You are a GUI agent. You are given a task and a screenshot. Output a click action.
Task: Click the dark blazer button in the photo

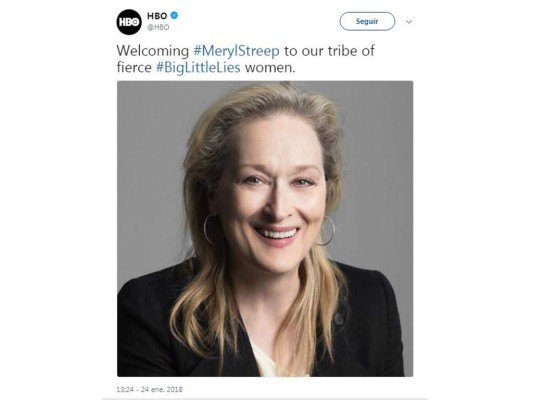[339, 319]
